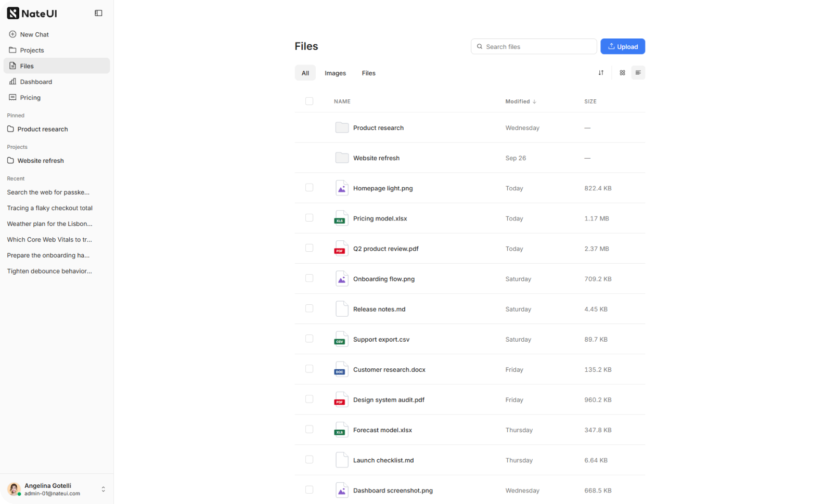
Task: Click the Website refresh folder icon in the file list
Action: click(342, 158)
